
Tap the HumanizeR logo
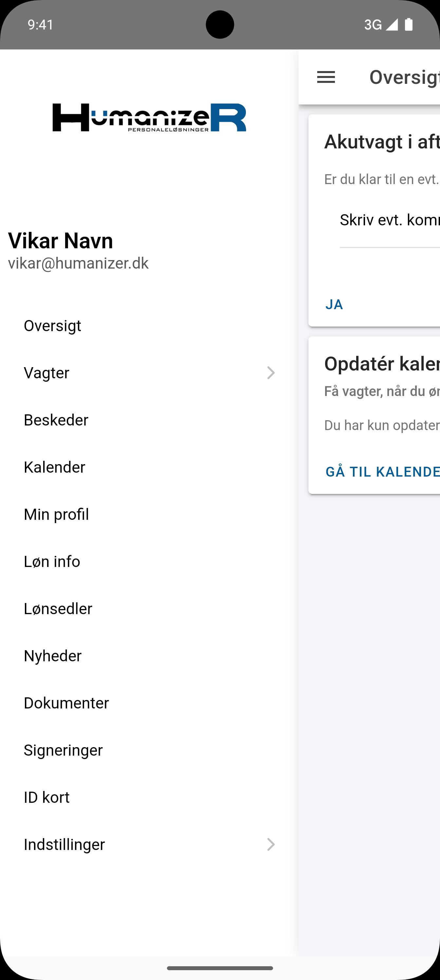pos(150,118)
